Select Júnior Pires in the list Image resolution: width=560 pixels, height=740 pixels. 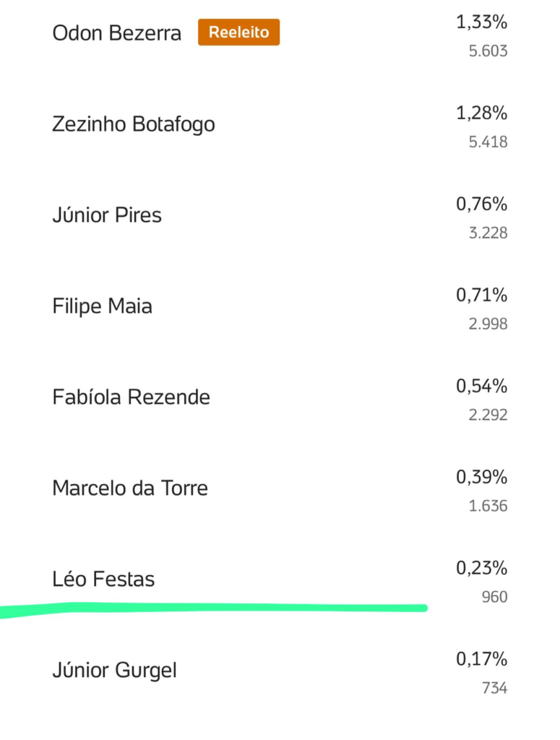107,215
